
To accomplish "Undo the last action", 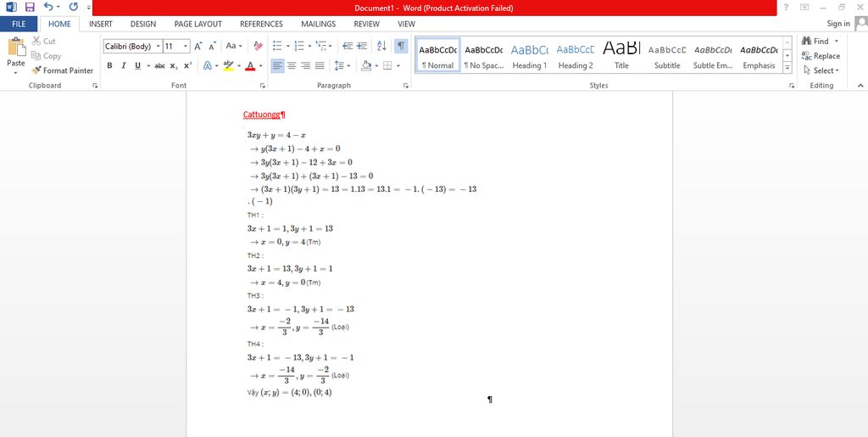I will click(48, 7).
